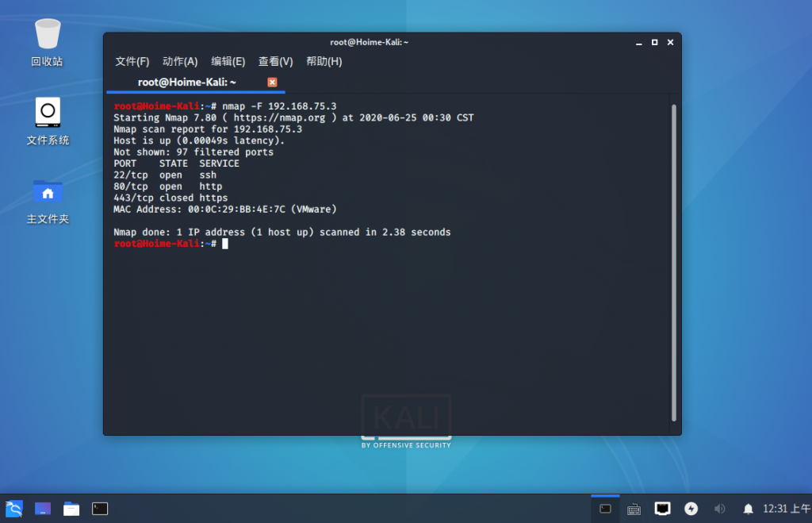Click the 'nmap -F 192.168.75.3' command text

point(279,106)
